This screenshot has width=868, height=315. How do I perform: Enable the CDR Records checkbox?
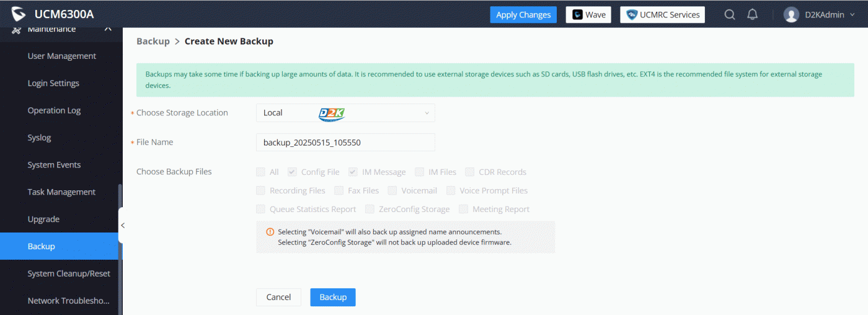coord(469,172)
